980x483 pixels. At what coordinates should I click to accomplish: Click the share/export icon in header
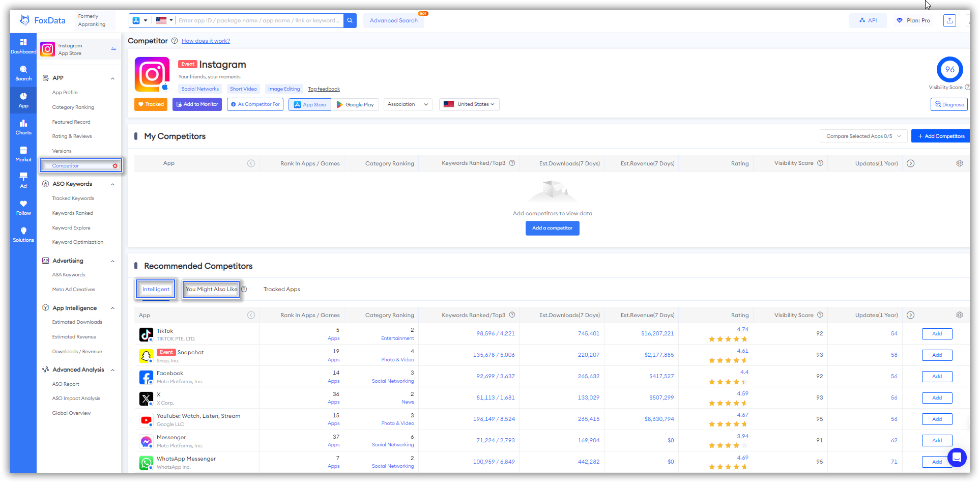click(x=949, y=20)
